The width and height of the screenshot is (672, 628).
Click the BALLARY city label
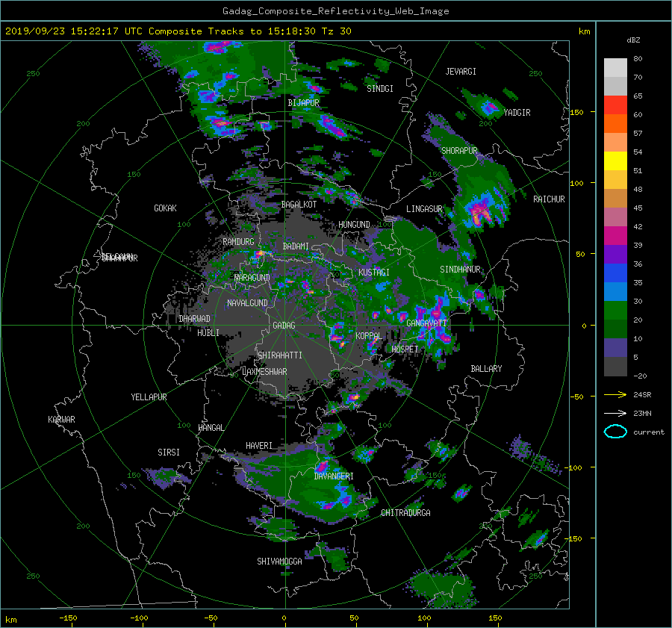(486, 369)
